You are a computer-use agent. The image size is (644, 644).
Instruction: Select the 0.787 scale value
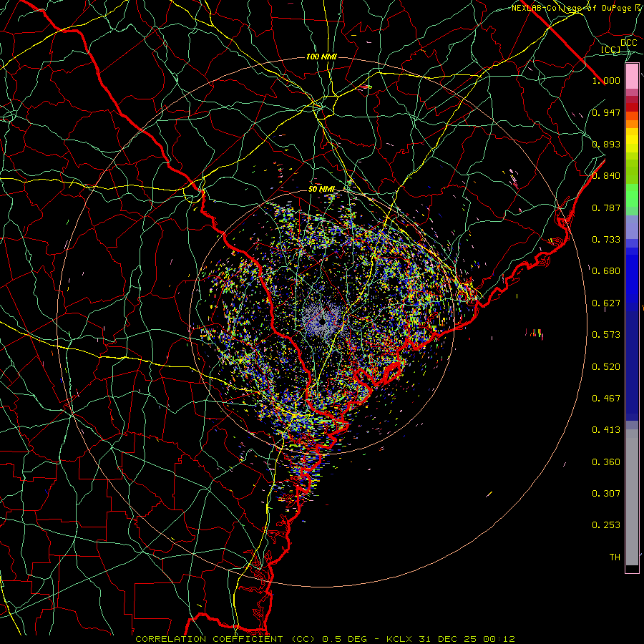pyautogui.click(x=606, y=208)
